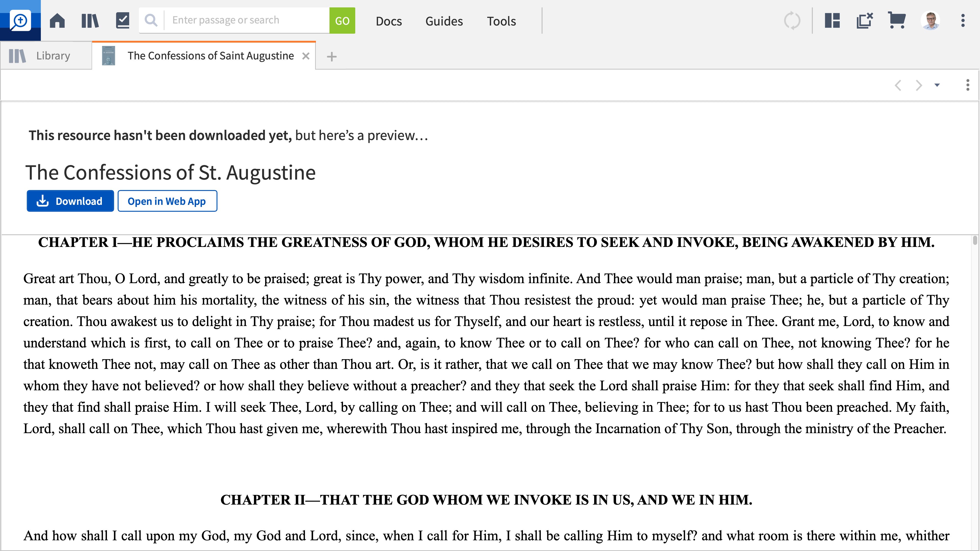Navigate back with left chevron
The image size is (980, 551).
tap(898, 85)
